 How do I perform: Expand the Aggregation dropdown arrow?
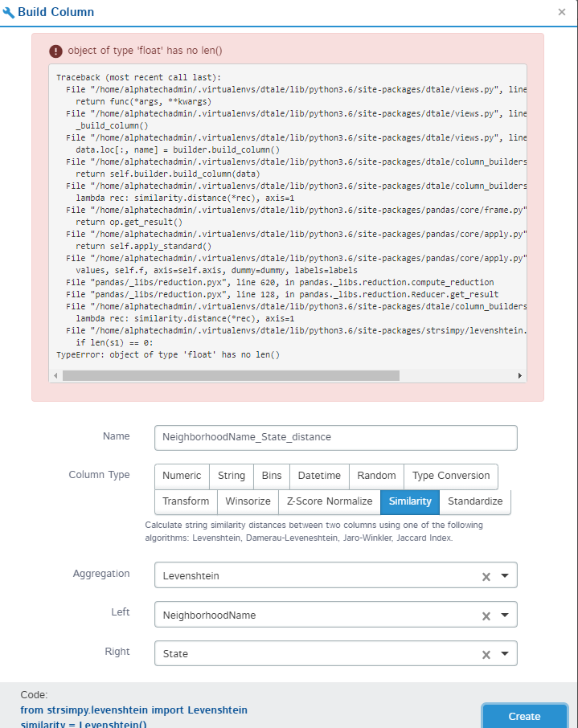(x=505, y=575)
